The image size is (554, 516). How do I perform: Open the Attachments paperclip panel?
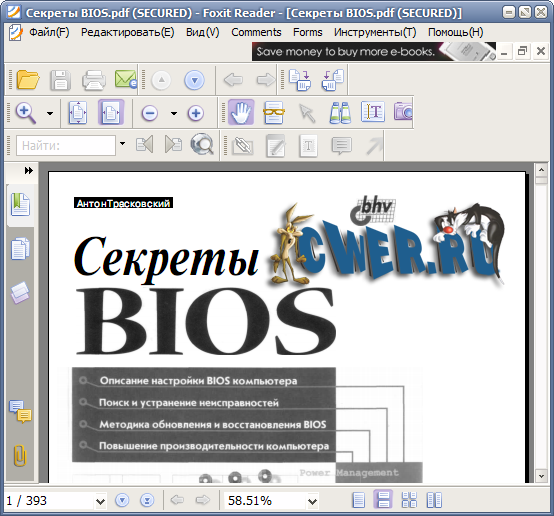(20, 456)
